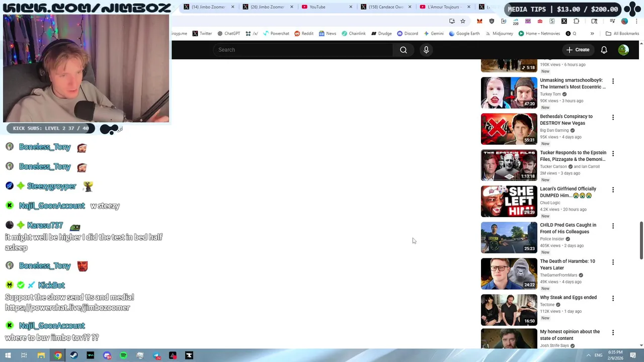Open Discord from the taskbar
644x362 pixels.
coord(107,355)
